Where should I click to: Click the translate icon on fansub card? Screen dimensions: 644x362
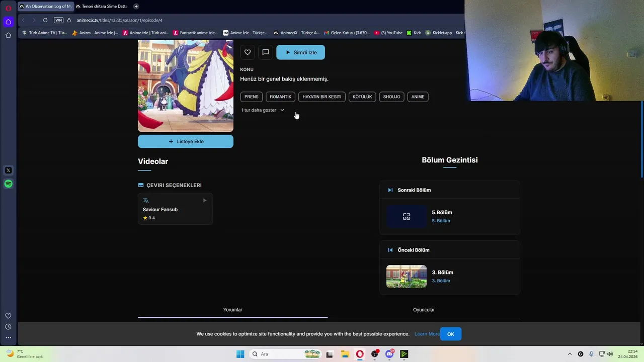tap(146, 201)
